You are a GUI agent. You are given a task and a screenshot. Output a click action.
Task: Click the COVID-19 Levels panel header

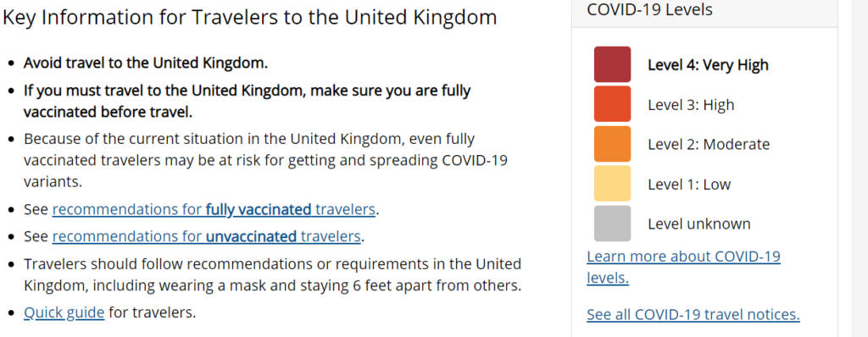704,11
